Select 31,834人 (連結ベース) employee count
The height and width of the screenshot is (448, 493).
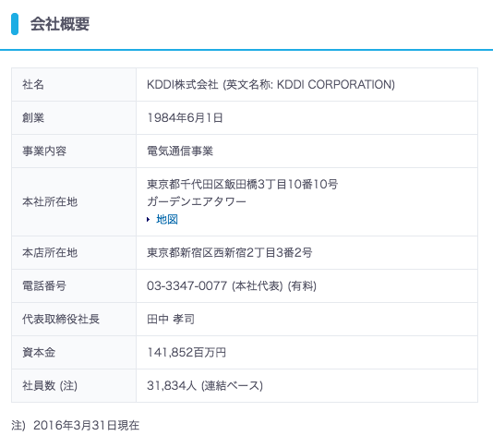click(205, 386)
